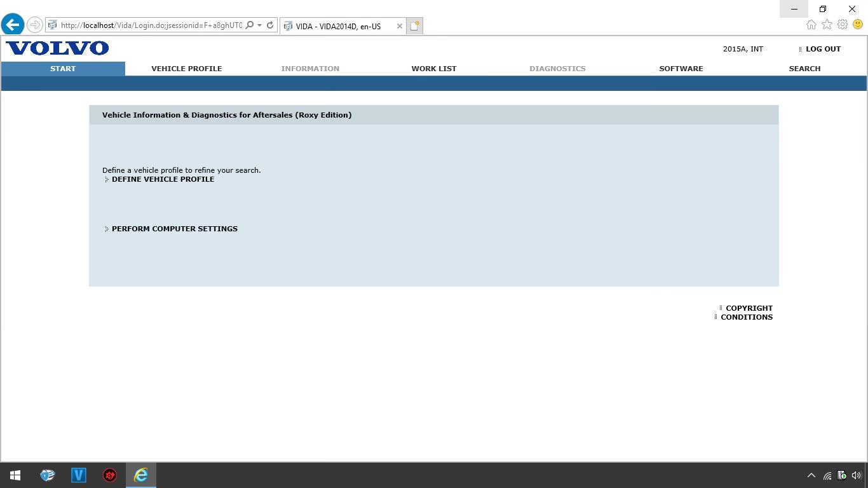Viewport: 868px width, 488px height.
Task: Click the Vehicle Information & Diagnostics heading
Action: point(227,115)
